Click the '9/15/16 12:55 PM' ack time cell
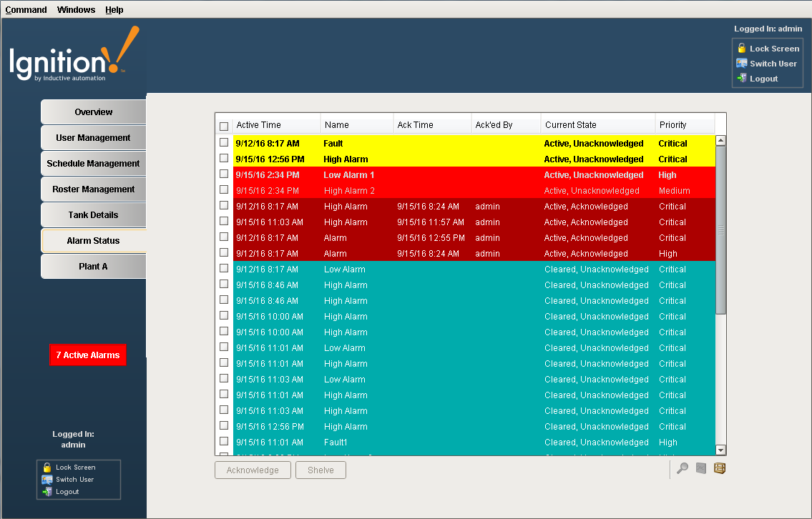Image resolution: width=812 pixels, height=519 pixels. tap(431, 238)
